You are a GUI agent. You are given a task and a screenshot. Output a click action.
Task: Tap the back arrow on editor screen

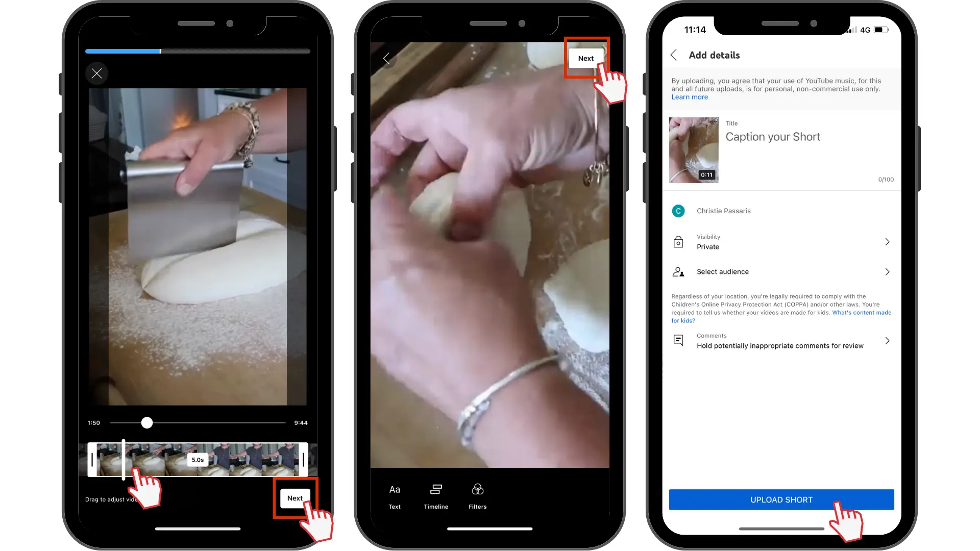point(388,59)
